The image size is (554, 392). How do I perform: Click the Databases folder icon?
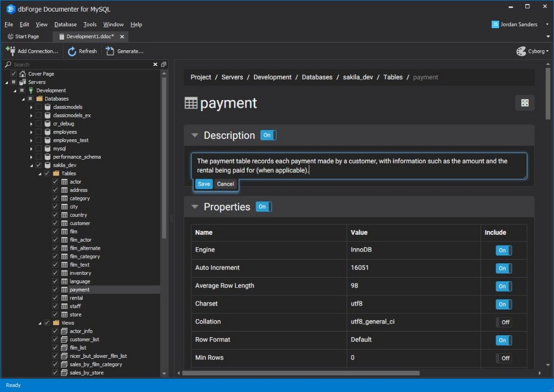[x=39, y=98]
